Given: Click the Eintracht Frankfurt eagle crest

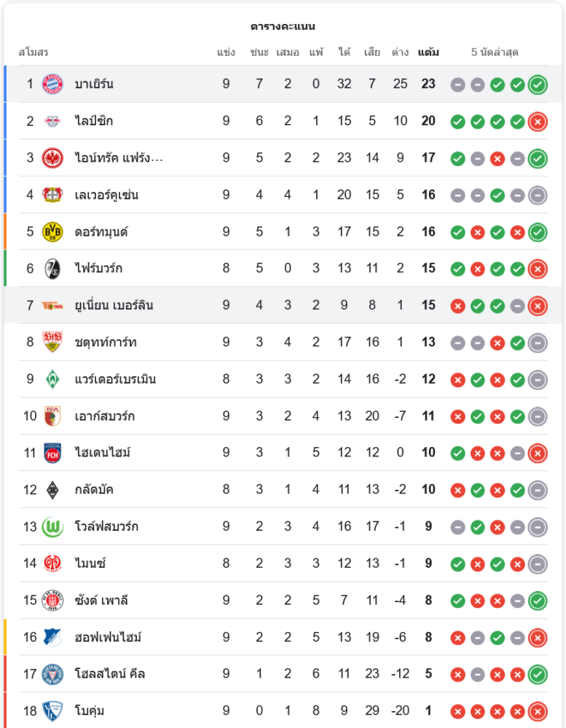Looking at the screenshot, I should pos(52,158).
